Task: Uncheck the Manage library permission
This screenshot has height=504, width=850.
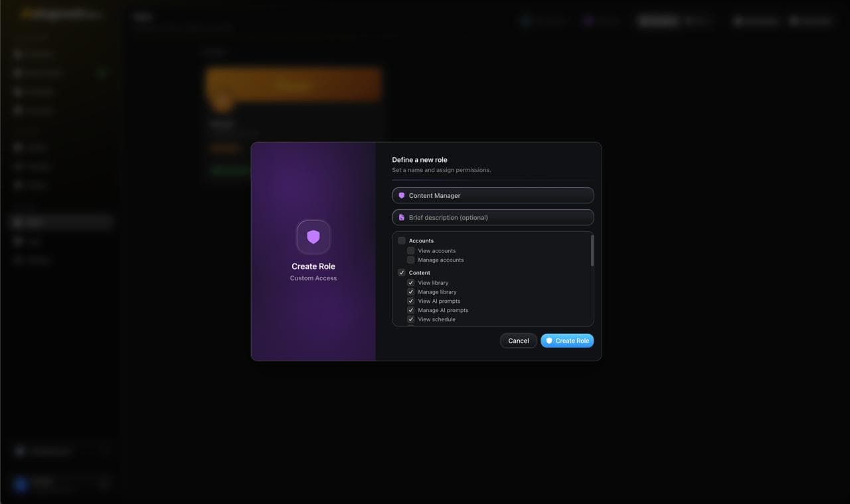Action: 410,292
